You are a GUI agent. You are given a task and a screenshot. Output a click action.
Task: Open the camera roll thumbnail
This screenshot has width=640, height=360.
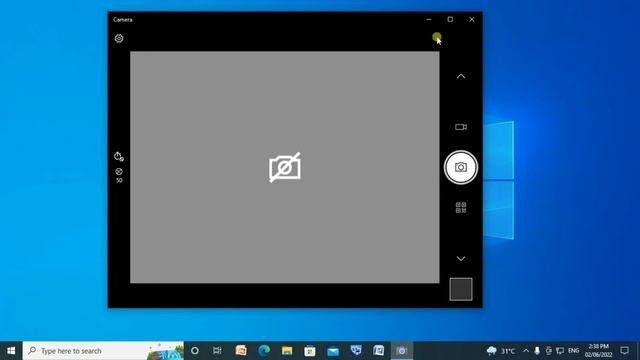pos(461,289)
